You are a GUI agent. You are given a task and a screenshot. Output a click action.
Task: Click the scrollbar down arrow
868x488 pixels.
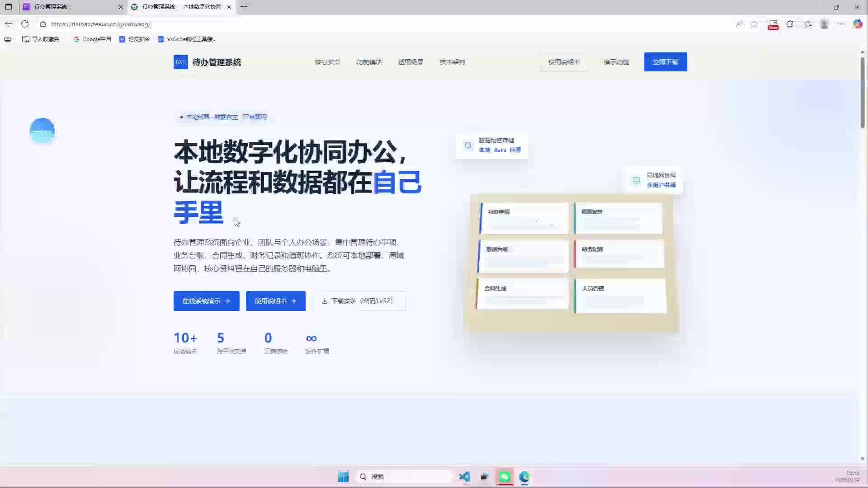coord(862,459)
